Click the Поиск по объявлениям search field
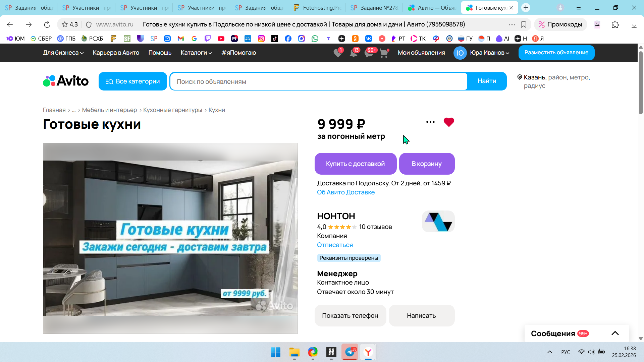Image resolution: width=644 pixels, height=362 pixels. click(318, 81)
